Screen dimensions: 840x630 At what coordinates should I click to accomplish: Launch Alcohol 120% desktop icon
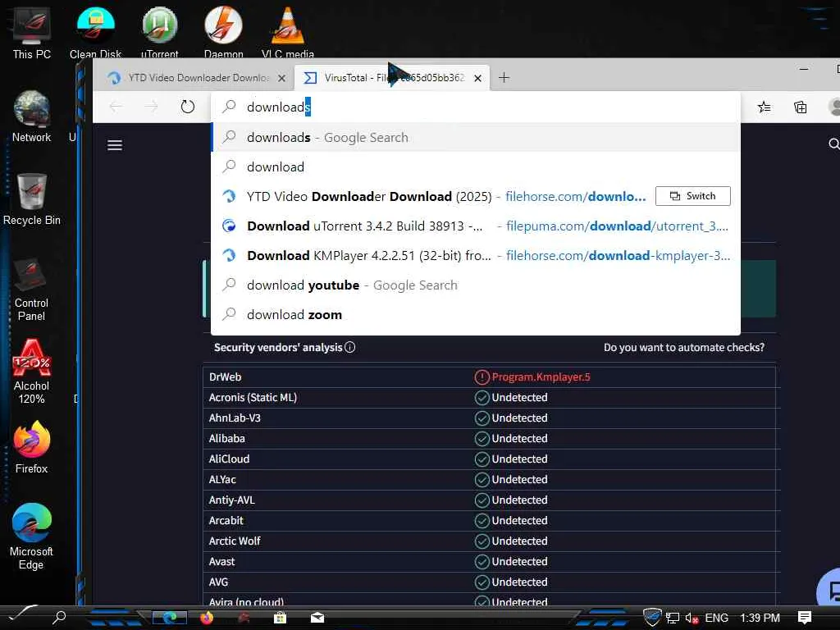pos(32,372)
